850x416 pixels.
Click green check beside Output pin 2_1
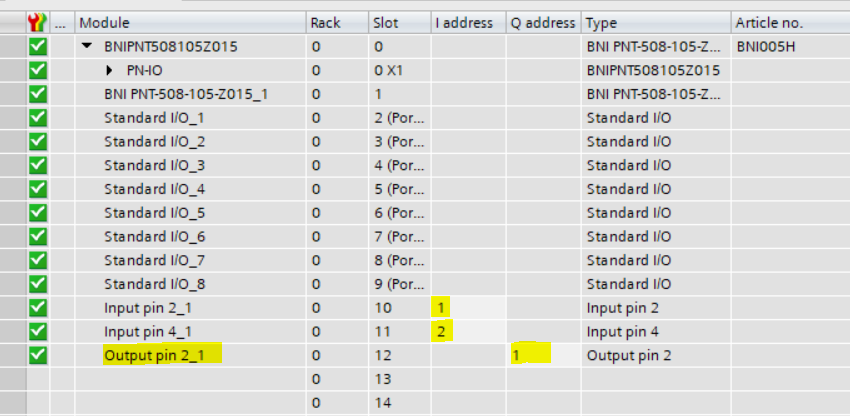tap(39, 354)
